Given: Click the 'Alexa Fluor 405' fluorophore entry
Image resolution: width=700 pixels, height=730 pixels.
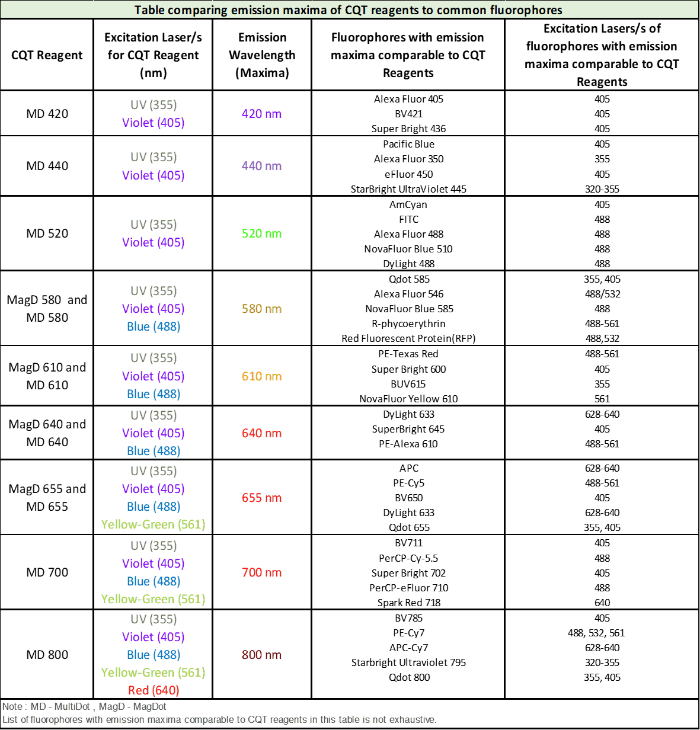Looking at the screenshot, I should click(408, 99).
